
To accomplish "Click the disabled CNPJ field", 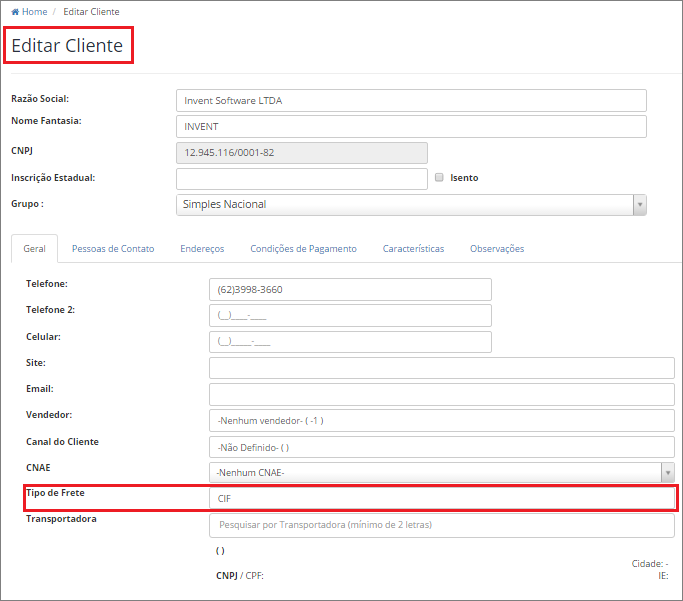I will click(302, 153).
